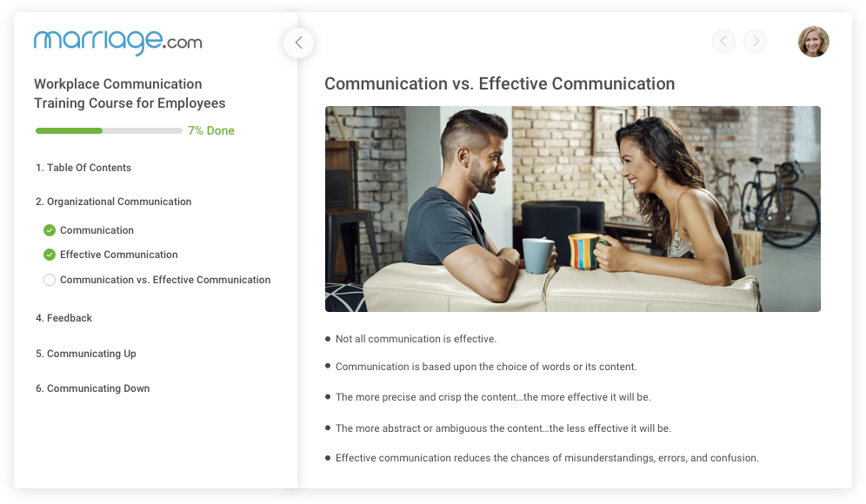Screen dimensions: 866x504
Task: Expand the Communicating Up section
Action: pos(85,354)
